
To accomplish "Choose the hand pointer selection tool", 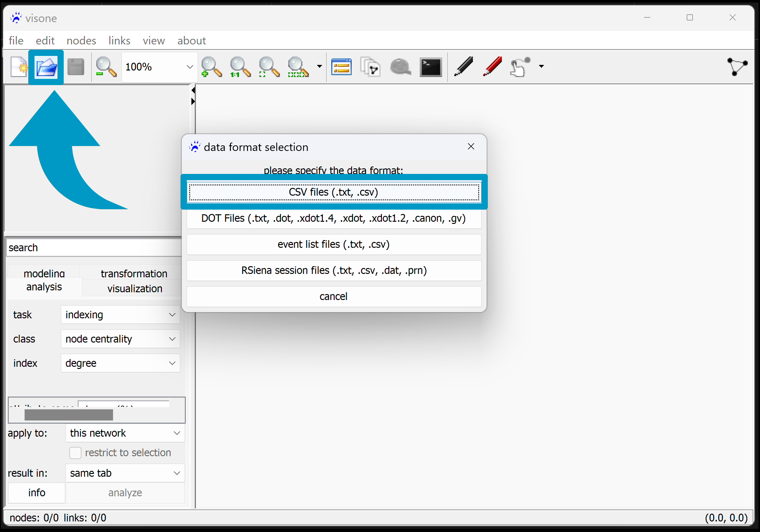I will point(520,67).
